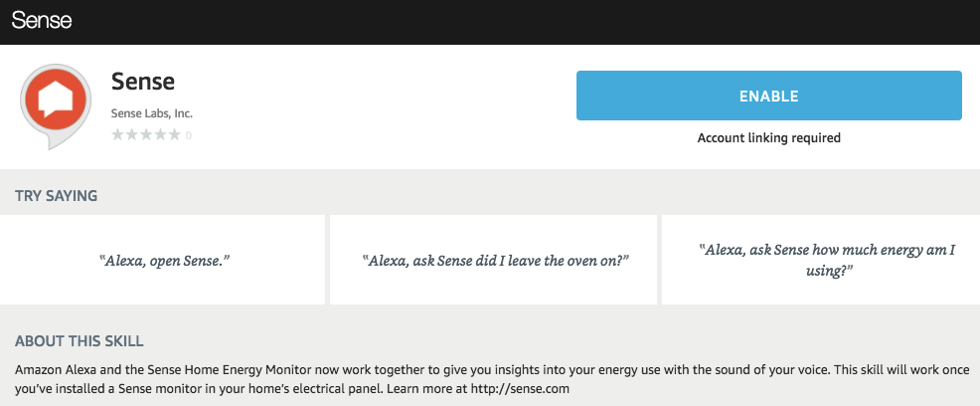Select the "did I leave the oven on?" card
This screenshot has height=406, width=980.
coord(493,260)
